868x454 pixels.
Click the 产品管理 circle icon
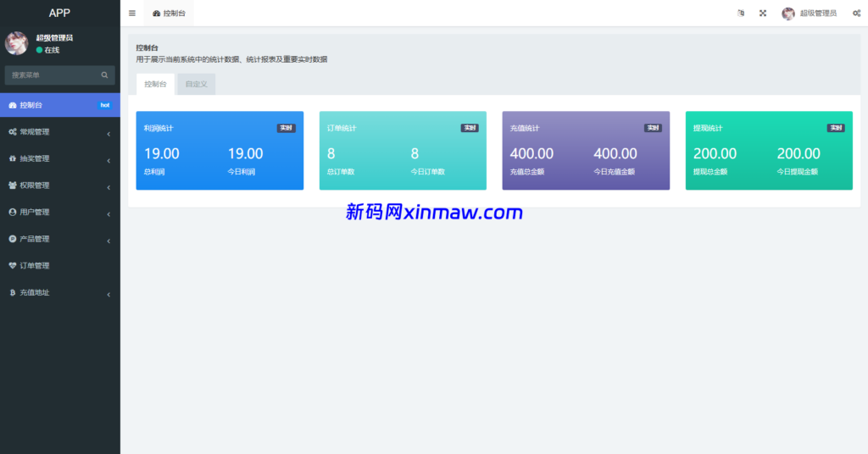[12, 239]
